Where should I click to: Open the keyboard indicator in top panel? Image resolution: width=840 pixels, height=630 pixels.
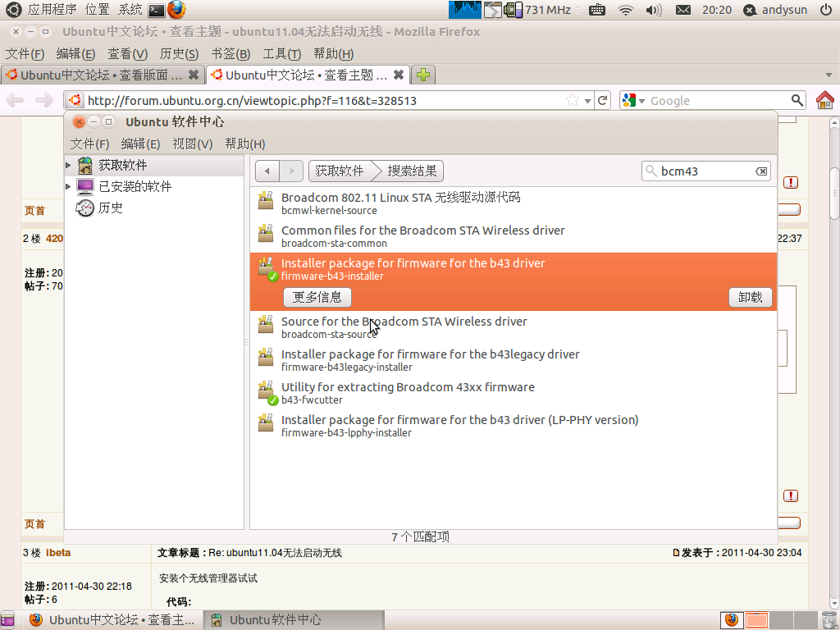[597, 10]
